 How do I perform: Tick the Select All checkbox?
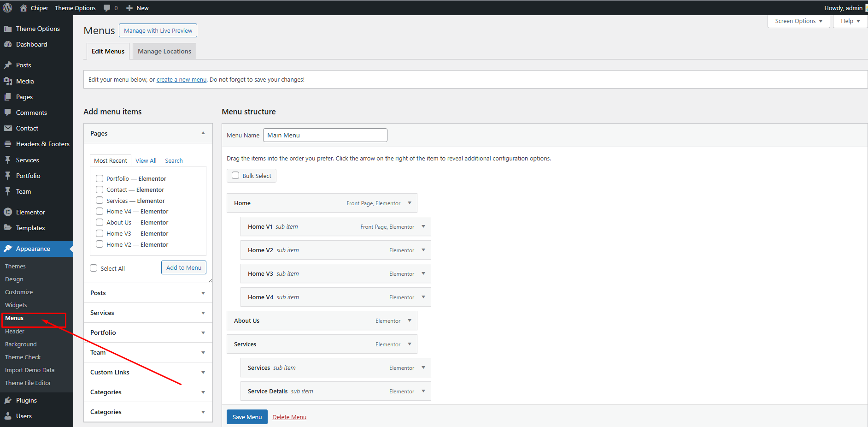[x=94, y=268]
